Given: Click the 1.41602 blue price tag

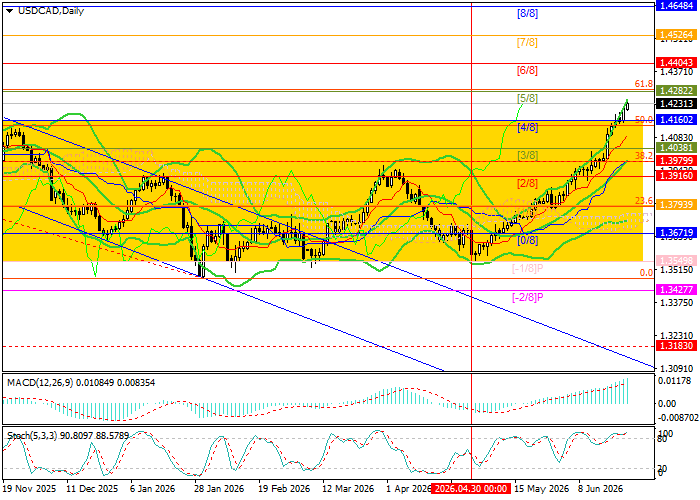Looking at the screenshot, I should tap(676, 120).
